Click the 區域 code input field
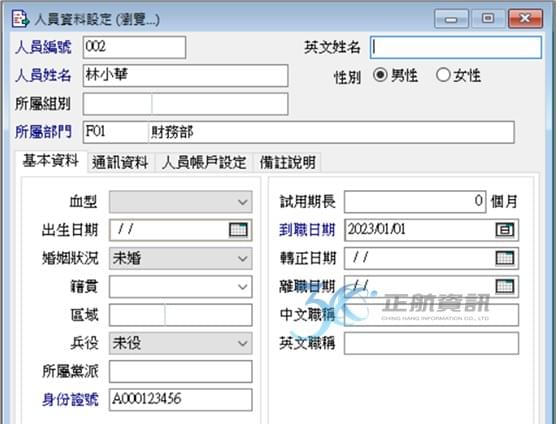The width and height of the screenshot is (556, 424). coord(137,315)
